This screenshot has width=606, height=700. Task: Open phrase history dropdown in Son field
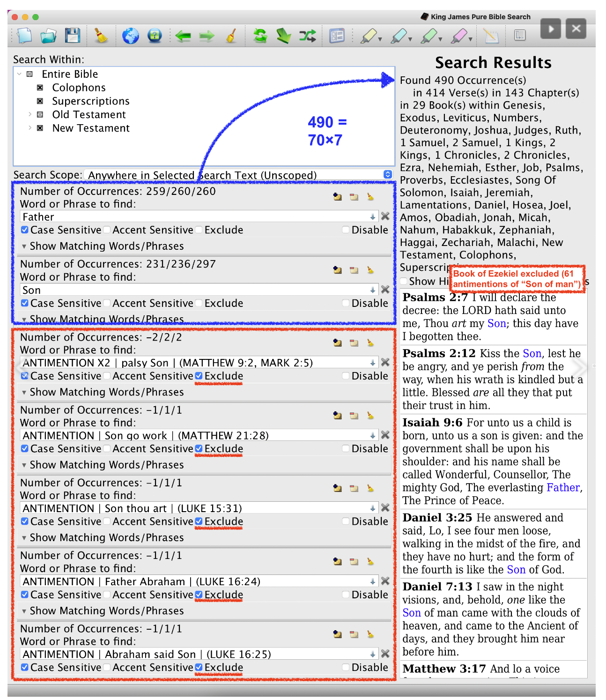pos(372,290)
